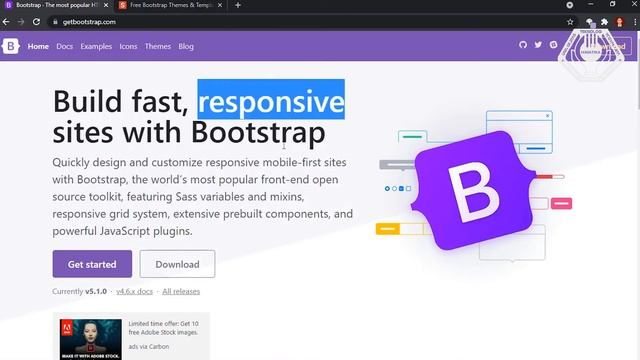Click the extension icon beside the bookmark star
The image size is (640, 360).
point(589,22)
